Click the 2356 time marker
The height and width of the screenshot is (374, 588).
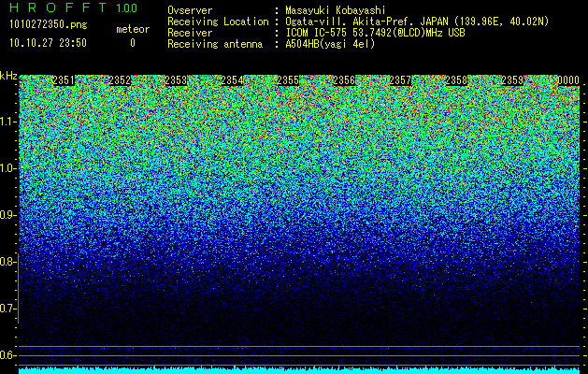coord(344,80)
